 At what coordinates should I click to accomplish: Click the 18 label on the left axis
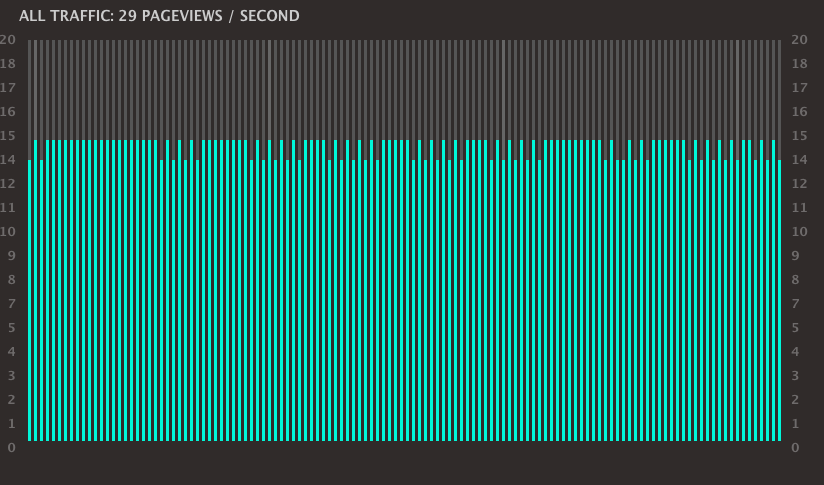tap(8, 64)
